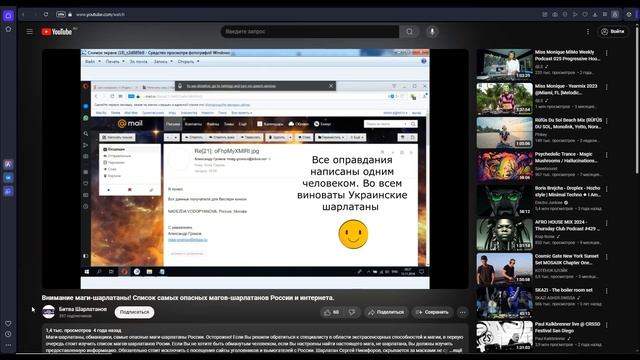Expand the description via ...ещё

click(456, 350)
